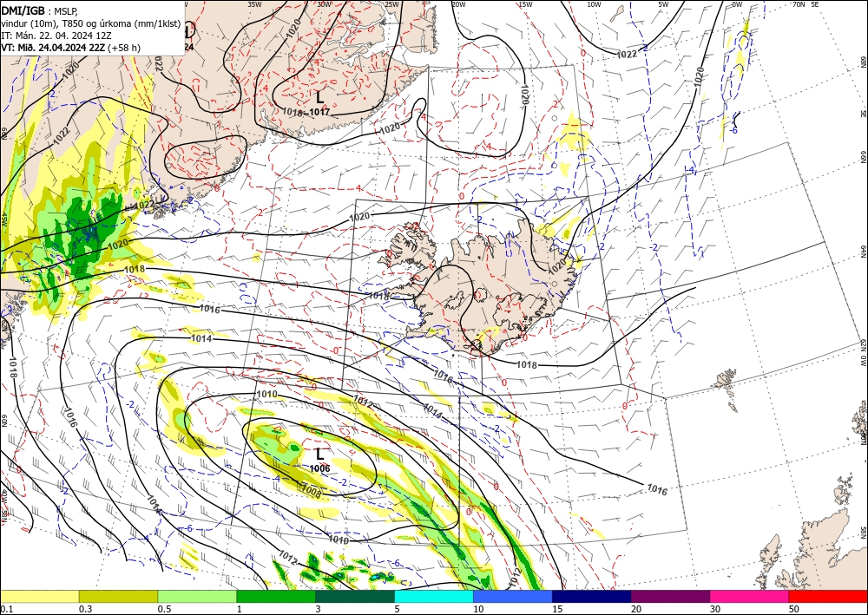Click the red 50+ legend color band
Viewport: 868px width, 615px height.
pos(828,596)
